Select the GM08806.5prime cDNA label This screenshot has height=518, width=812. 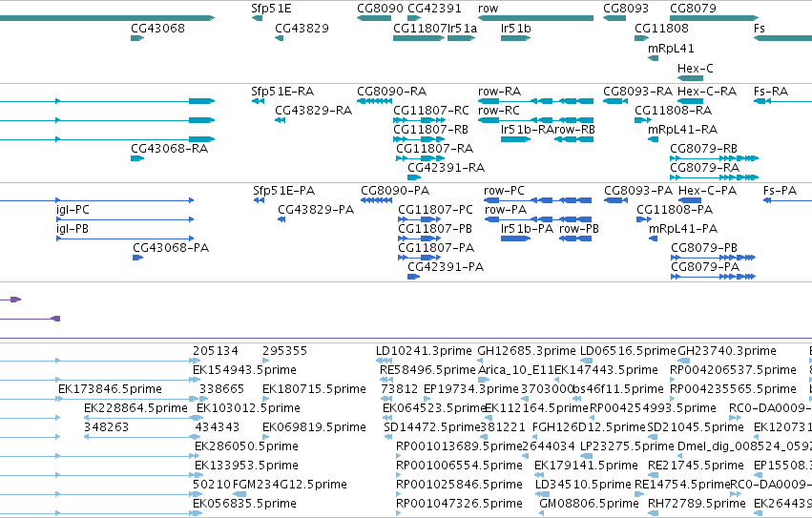click(590, 504)
